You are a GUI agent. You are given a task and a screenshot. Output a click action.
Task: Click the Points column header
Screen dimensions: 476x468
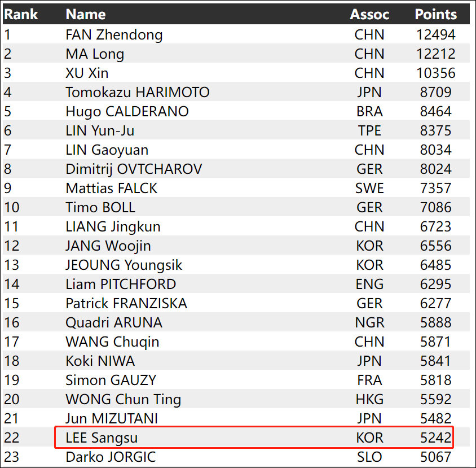point(435,15)
